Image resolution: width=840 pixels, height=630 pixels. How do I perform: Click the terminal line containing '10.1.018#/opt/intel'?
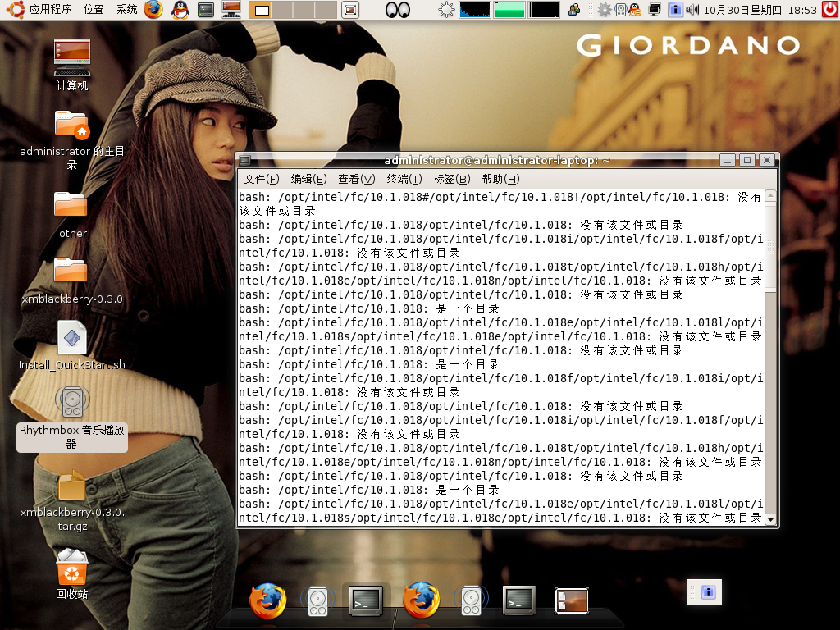tap(501, 204)
